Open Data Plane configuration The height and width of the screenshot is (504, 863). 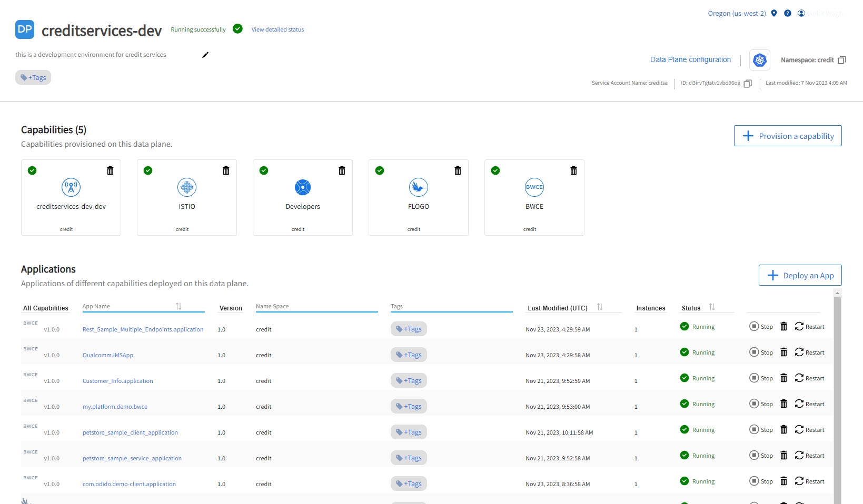(x=690, y=59)
